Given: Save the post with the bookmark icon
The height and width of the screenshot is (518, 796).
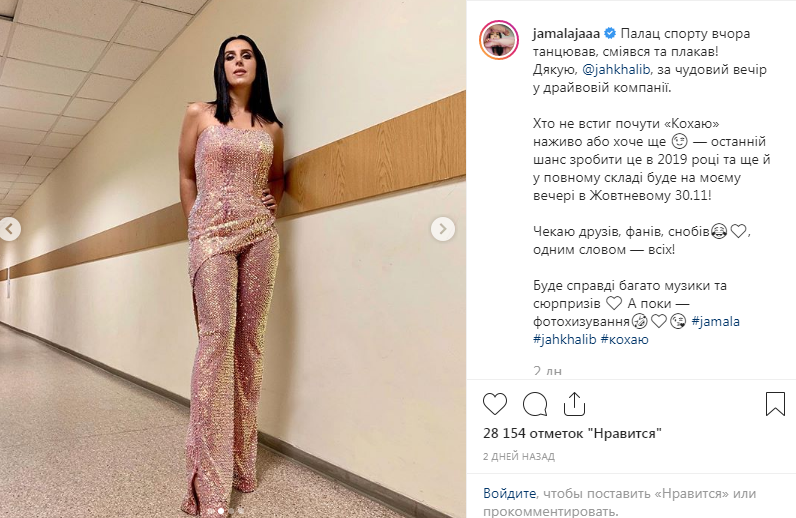Looking at the screenshot, I should 775,404.
